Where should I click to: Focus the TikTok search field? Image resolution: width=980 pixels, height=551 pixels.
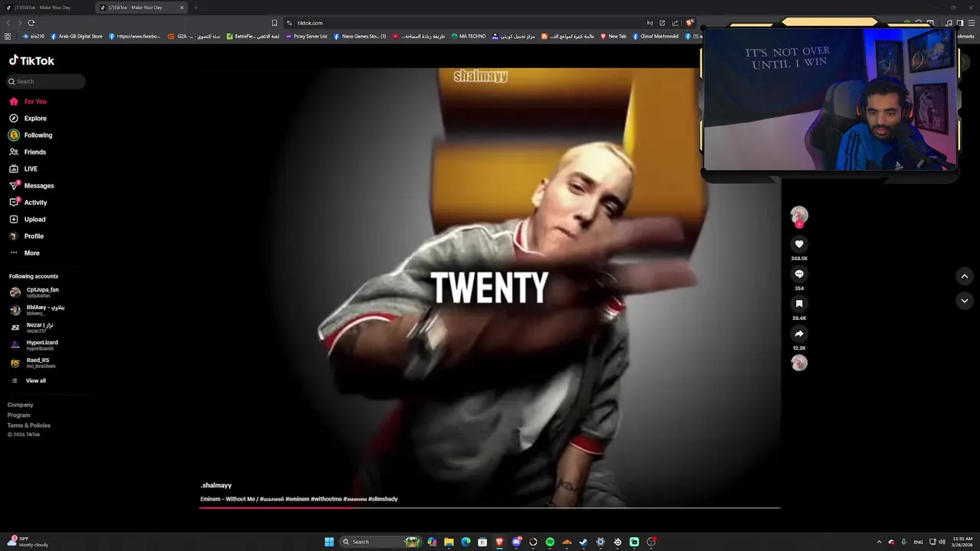[x=46, y=81]
